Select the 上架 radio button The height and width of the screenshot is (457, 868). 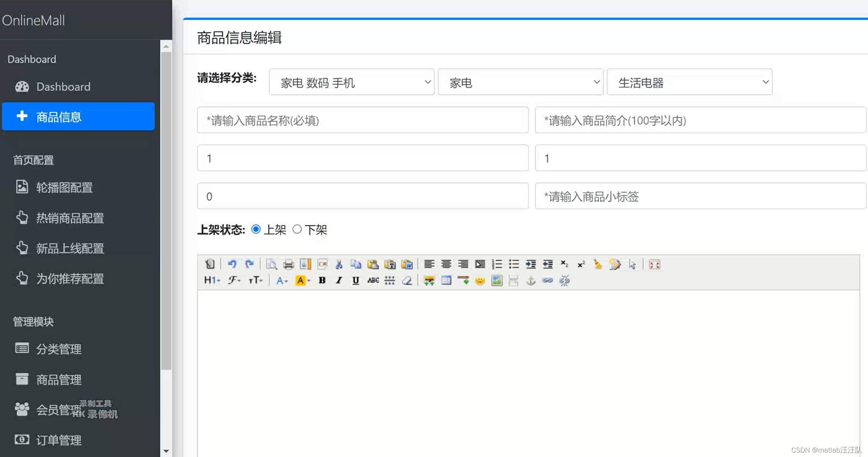click(256, 229)
